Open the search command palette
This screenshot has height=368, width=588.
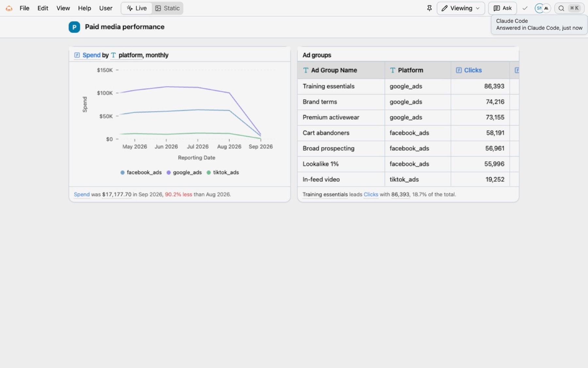569,8
